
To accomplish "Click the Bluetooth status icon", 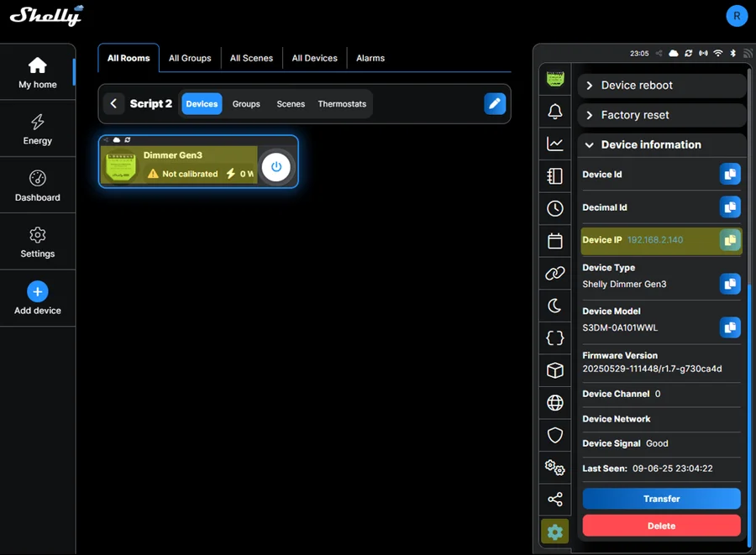I will (732, 53).
